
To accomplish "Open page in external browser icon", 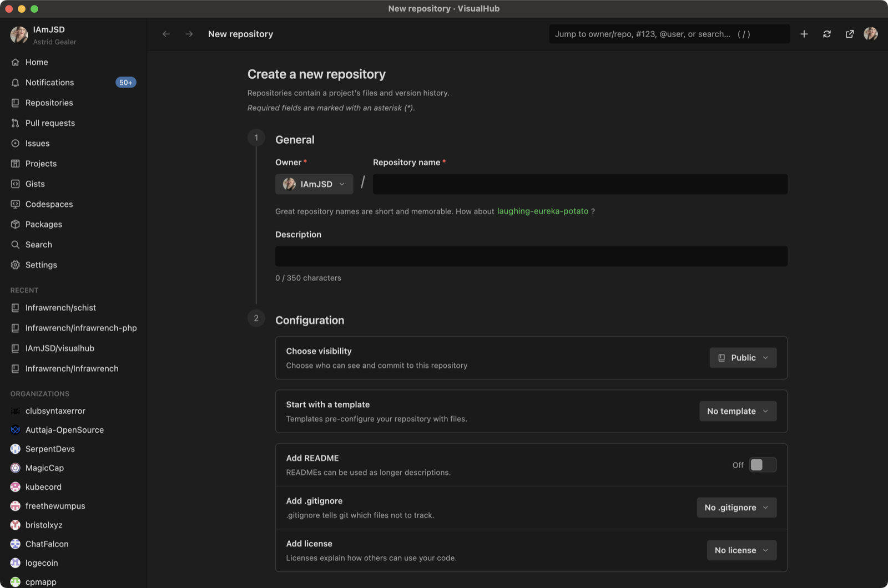I will [x=850, y=34].
